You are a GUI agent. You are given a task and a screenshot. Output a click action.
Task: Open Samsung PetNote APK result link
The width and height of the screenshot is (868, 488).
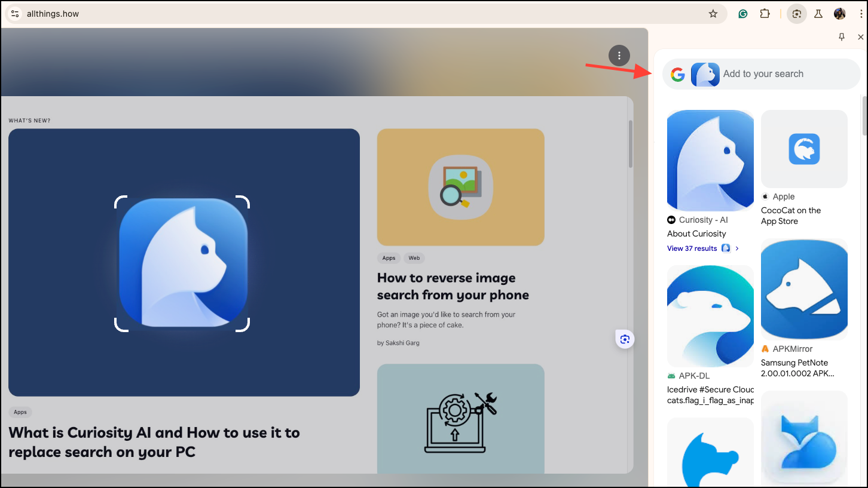click(x=797, y=368)
